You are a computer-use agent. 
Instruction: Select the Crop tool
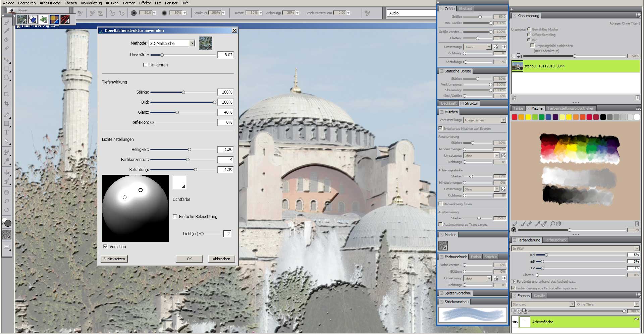pyautogui.click(x=7, y=104)
